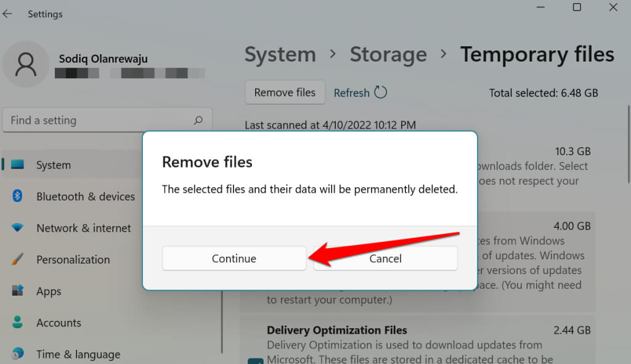Maximize the Settings window

[x=577, y=7]
